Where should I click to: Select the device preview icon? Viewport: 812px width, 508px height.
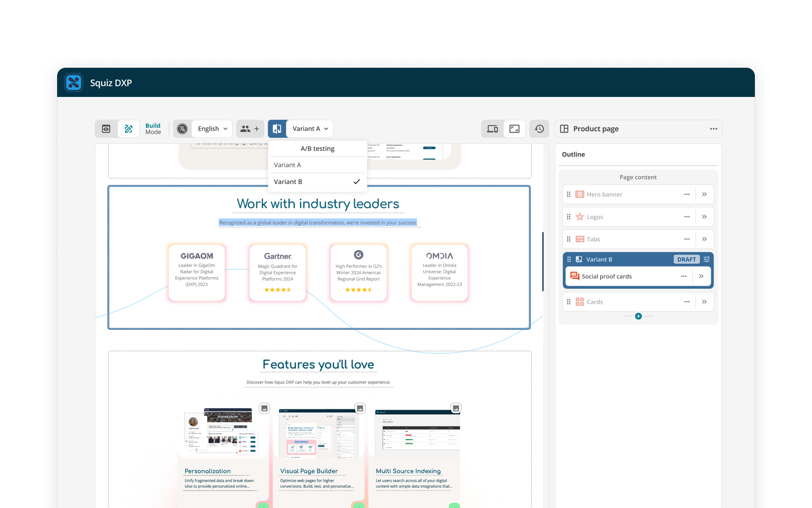(x=492, y=129)
